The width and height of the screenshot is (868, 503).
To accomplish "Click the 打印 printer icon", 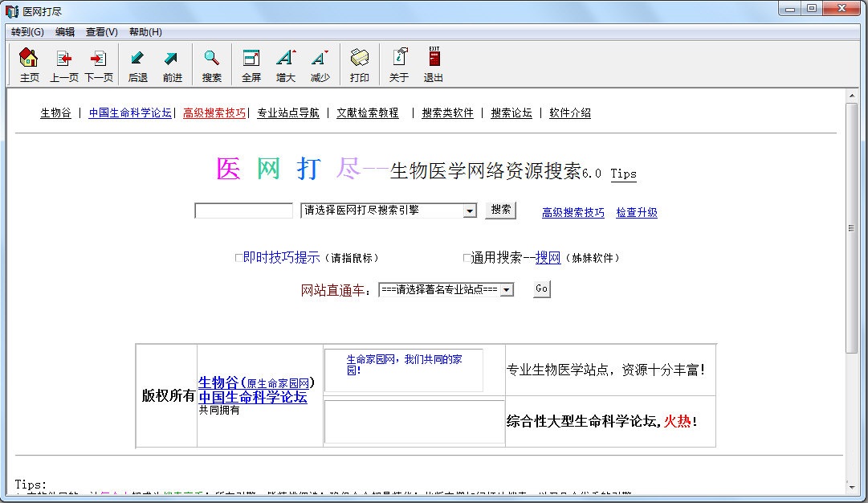I will [359, 64].
